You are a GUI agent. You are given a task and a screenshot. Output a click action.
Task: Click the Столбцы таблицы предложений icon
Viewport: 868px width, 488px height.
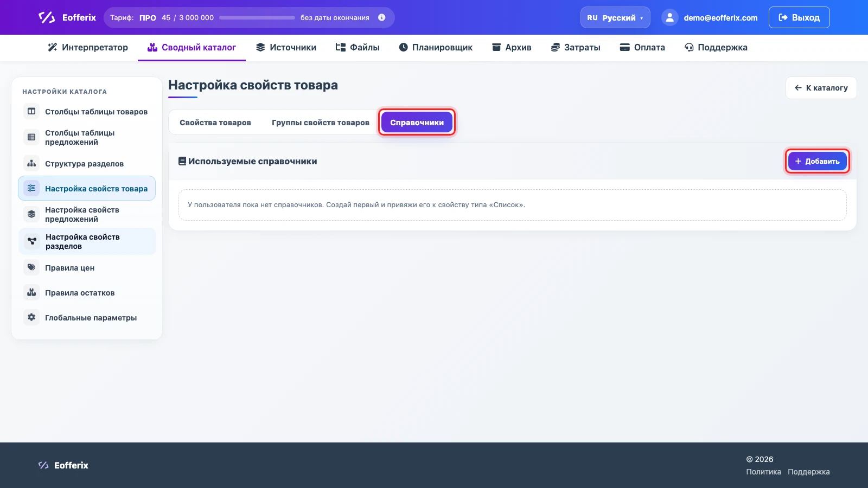coord(31,137)
